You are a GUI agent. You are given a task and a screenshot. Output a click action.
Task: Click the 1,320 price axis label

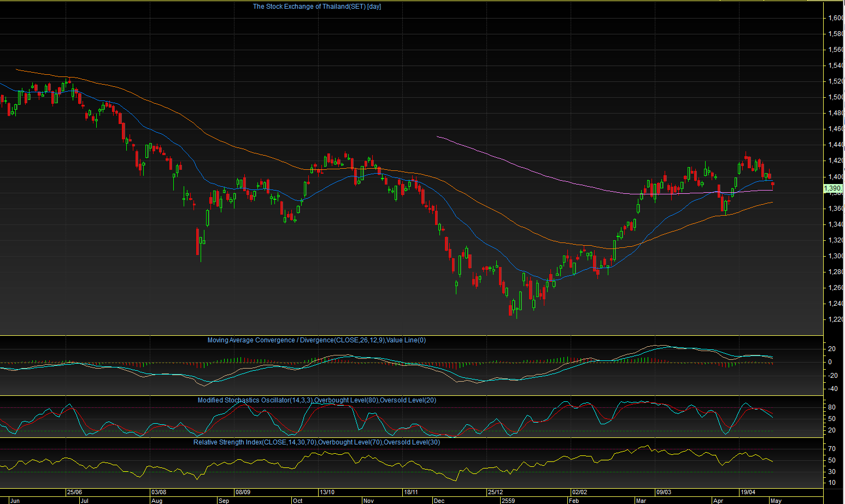pyautogui.click(x=836, y=240)
